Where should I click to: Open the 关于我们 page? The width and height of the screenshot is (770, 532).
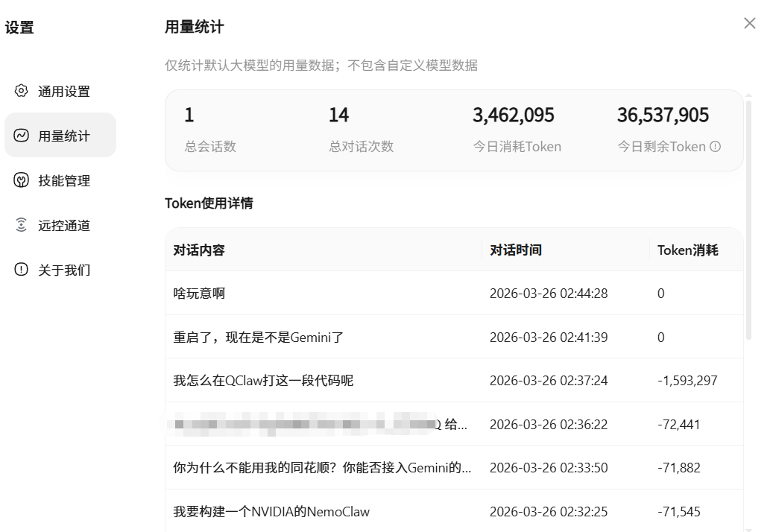coord(60,270)
